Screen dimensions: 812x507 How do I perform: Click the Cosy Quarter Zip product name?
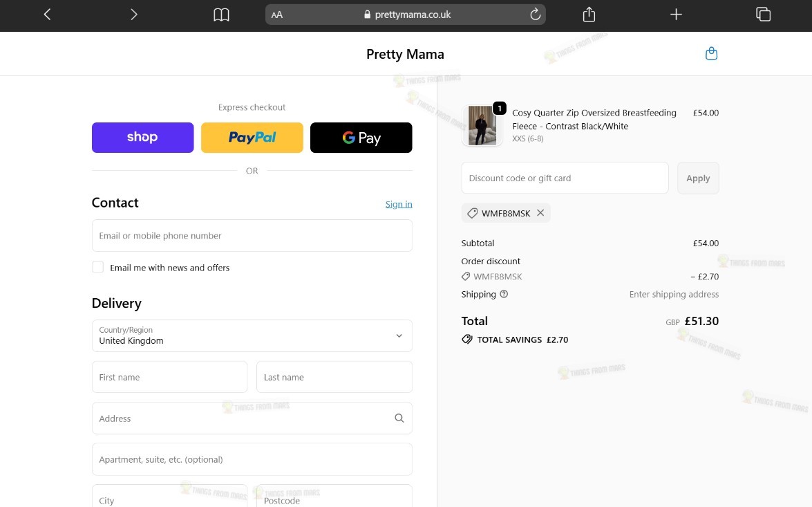tap(594, 119)
